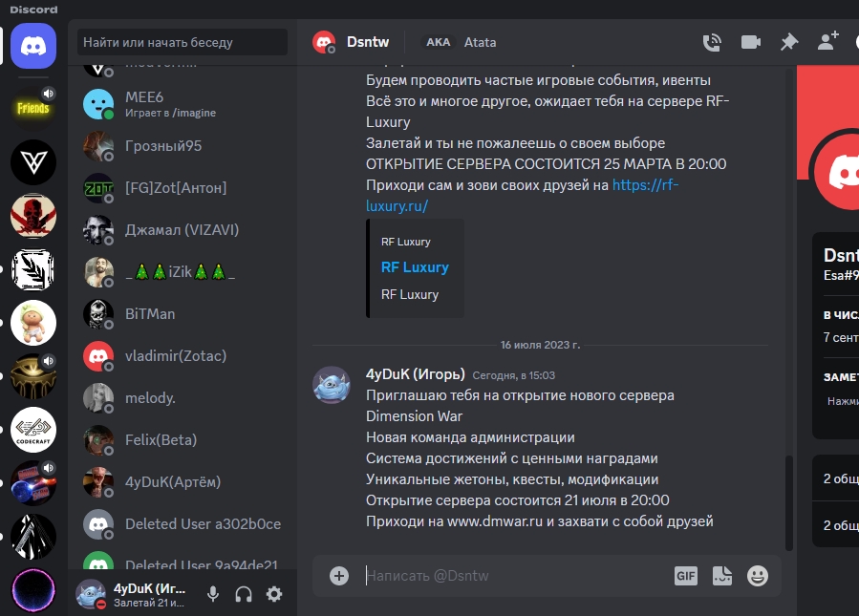Open the Грозный95 conversation
Screen dimensions: 859x616
pos(183,146)
